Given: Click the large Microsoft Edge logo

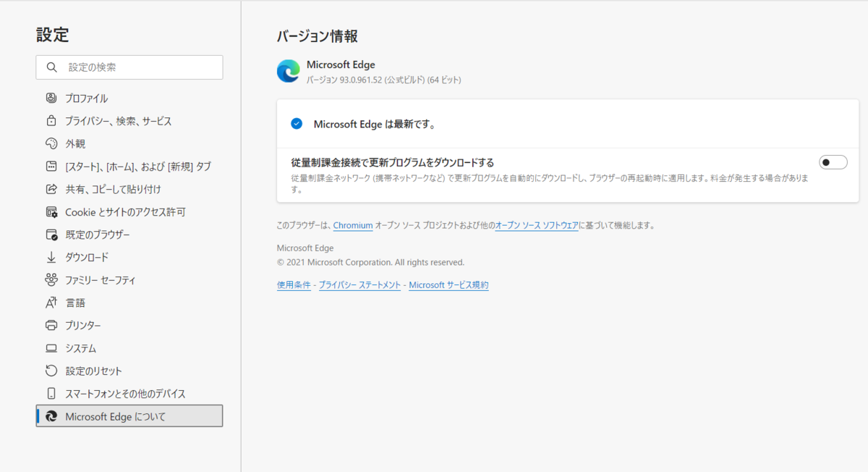Looking at the screenshot, I should [289, 71].
